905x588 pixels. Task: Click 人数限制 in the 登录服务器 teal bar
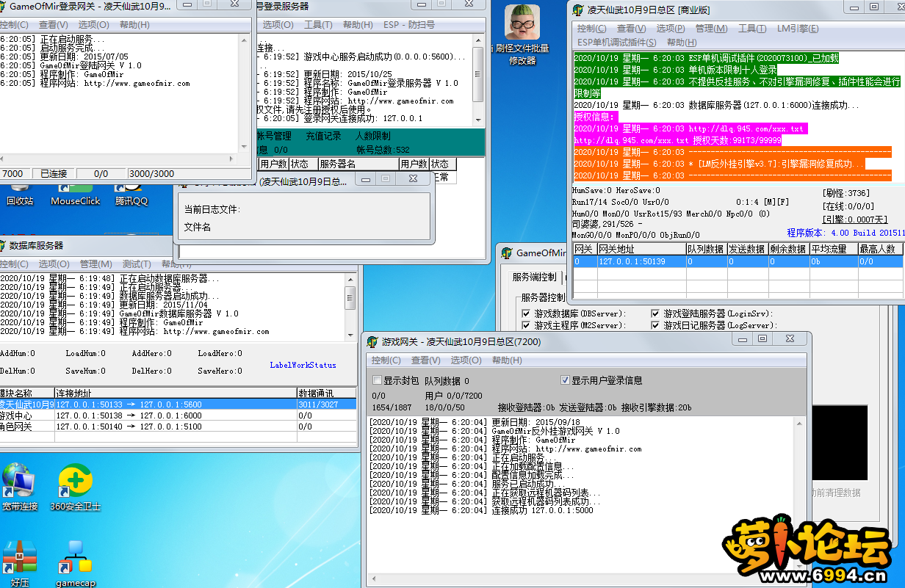point(372,137)
